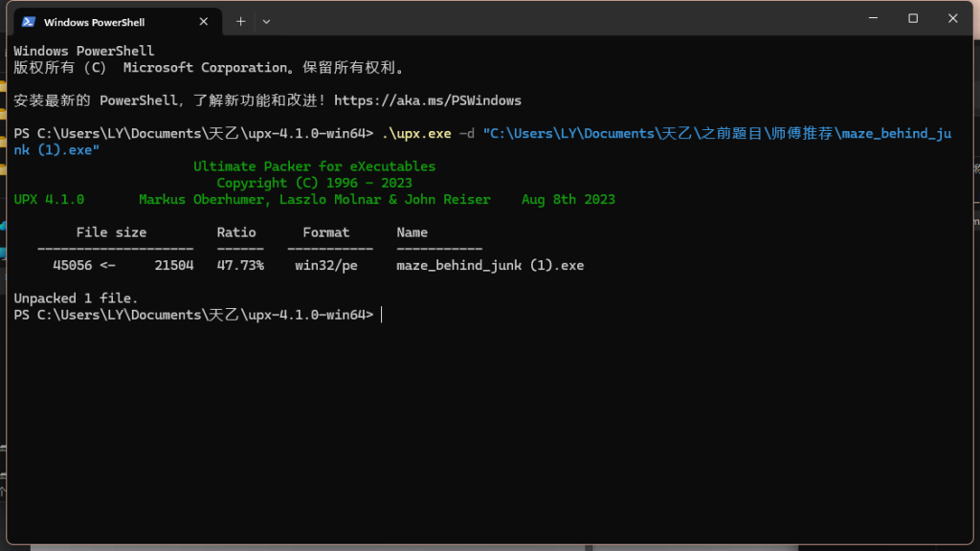The image size is (980, 551).
Task: Click the 'Ultimate Packer for eXecutables' line
Action: (314, 166)
